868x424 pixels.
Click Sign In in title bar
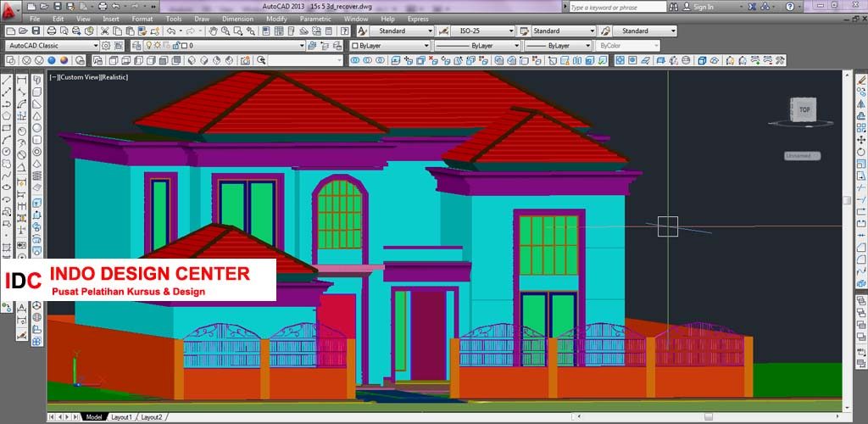pos(704,7)
